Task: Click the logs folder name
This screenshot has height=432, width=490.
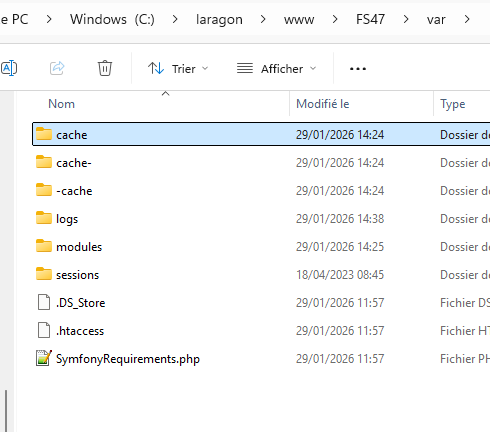Action: click(x=67, y=219)
